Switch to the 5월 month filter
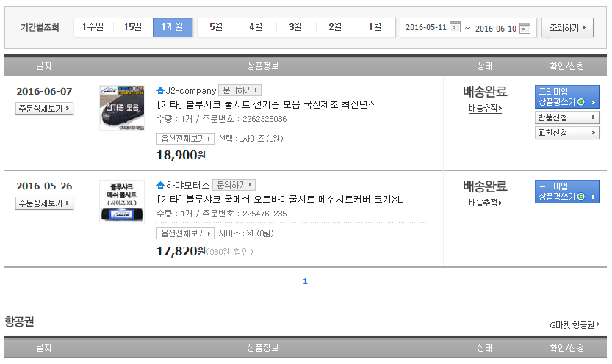The width and height of the screenshot is (612, 364). coord(216,27)
